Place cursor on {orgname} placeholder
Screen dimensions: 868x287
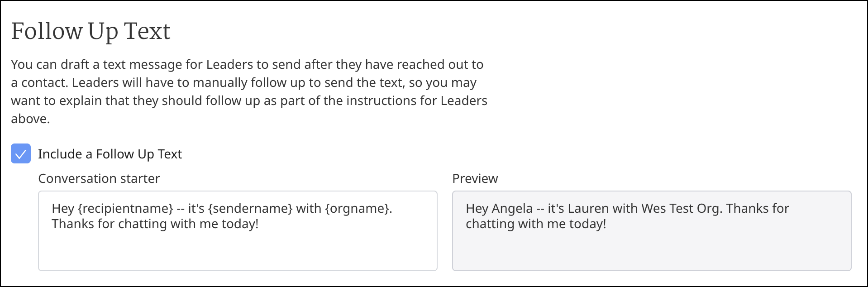(357, 208)
